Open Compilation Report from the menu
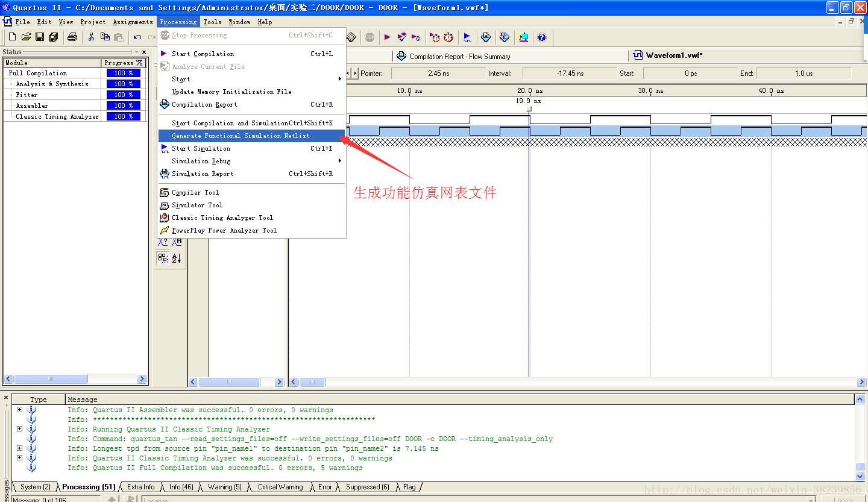Viewport: 868px width, 502px height. 252,104
